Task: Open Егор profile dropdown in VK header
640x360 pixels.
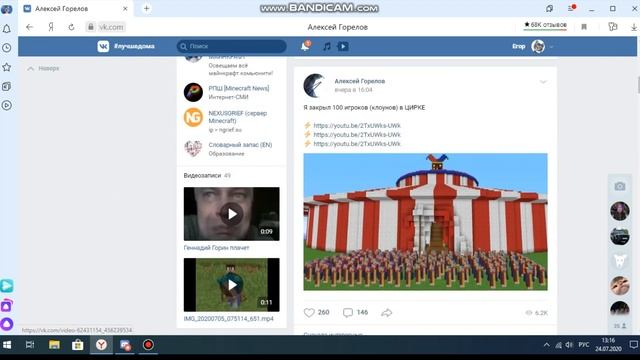Action: coord(533,47)
